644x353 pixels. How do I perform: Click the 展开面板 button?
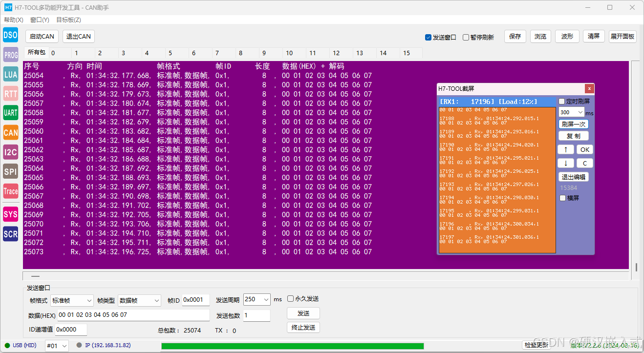tap(623, 36)
